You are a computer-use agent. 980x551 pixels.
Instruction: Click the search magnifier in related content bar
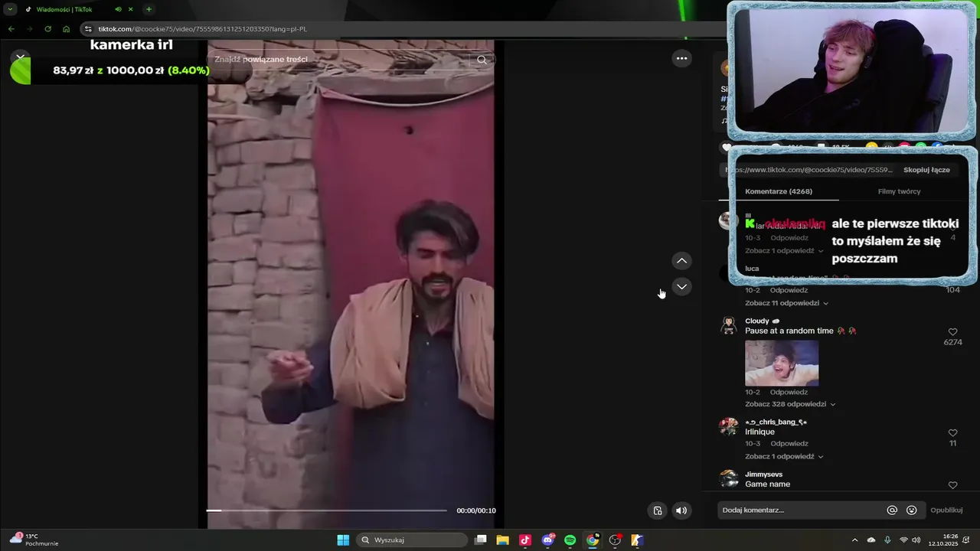pos(482,60)
